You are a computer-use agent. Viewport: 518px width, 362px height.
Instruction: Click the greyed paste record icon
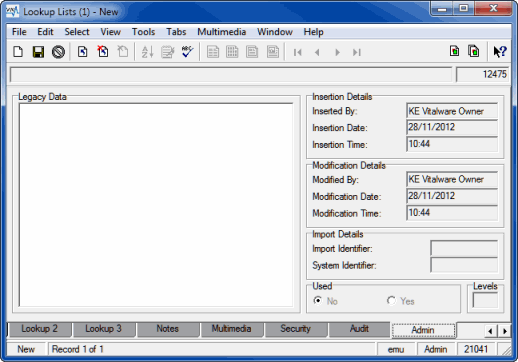123,52
